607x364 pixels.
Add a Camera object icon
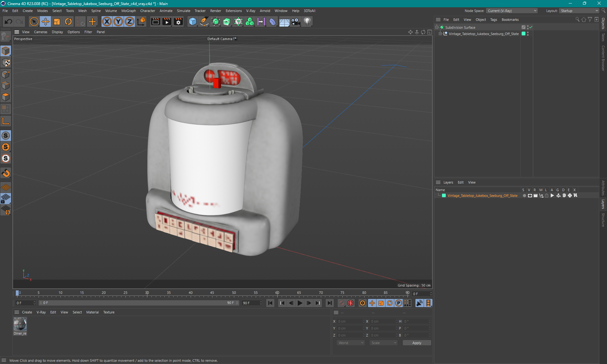pos(296,21)
